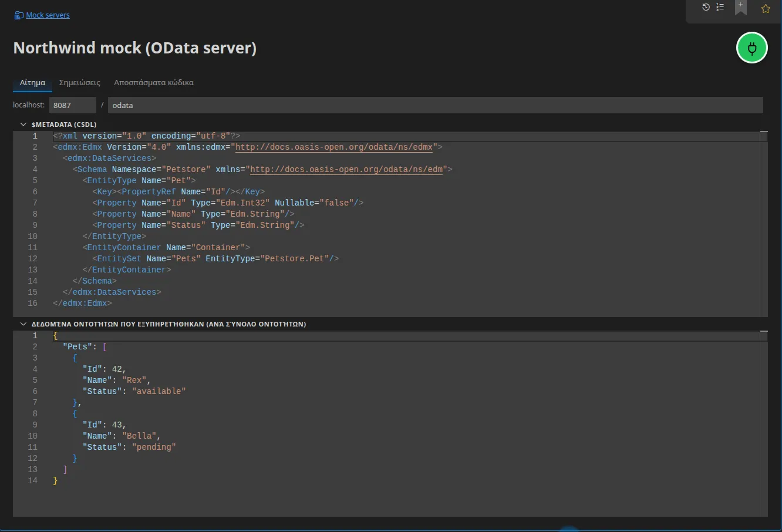Open the oasis-open odata/ns/edmx URL

334,147
